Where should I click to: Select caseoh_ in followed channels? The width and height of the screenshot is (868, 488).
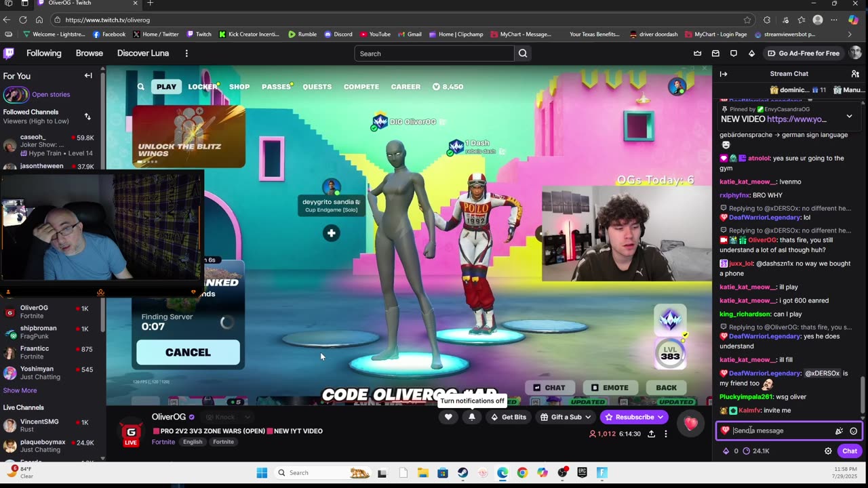pos(51,144)
